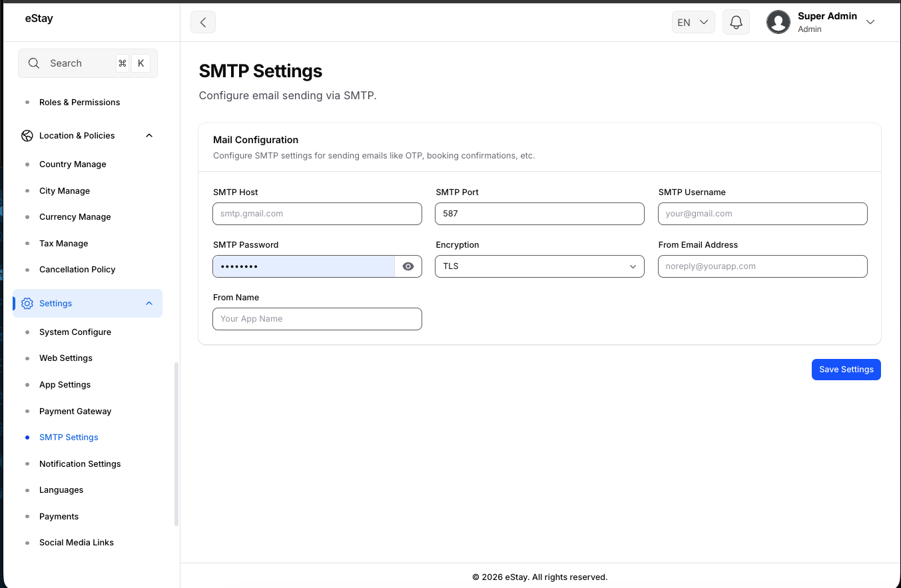Click the Settings section header label
The image size is (901, 588).
(x=55, y=304)
